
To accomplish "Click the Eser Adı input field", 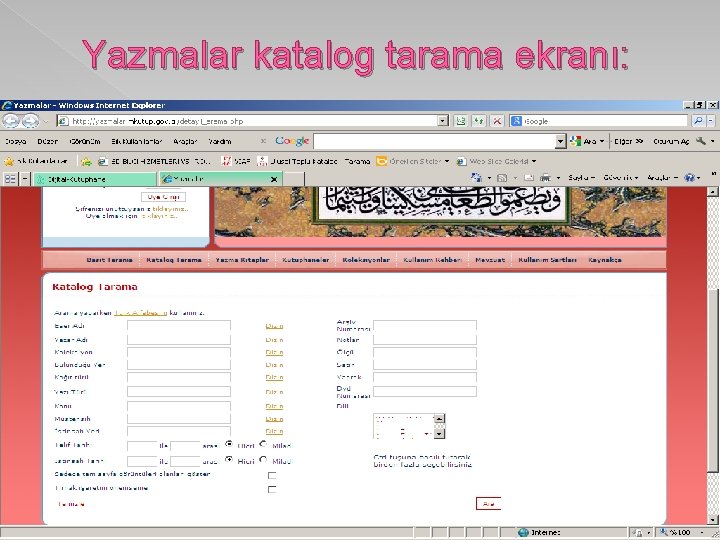I will point(179,326).
